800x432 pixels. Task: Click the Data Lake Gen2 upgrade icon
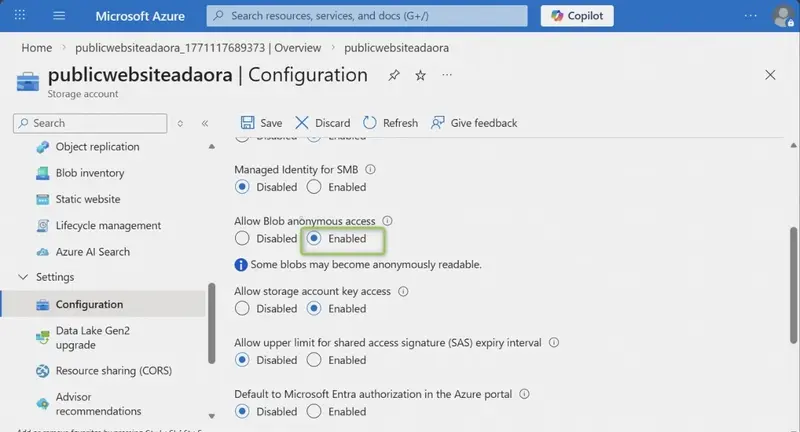click(43, 338)
